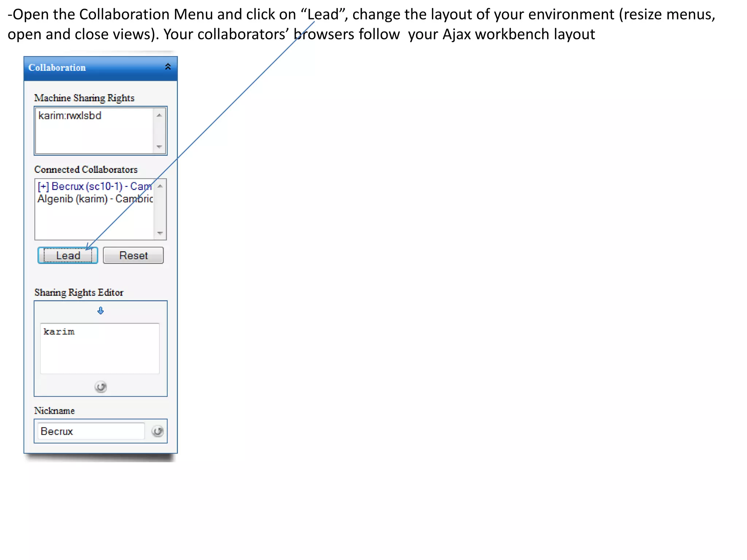Click Connected Collaborators scroll up arrow
Image resolution: width=747 pixels, height=560 pixels.
[x=160, y=186]
